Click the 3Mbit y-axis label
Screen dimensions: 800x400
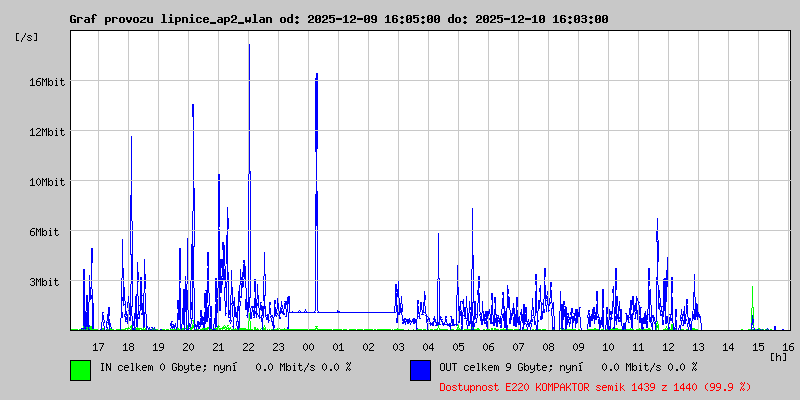pyautogui.click(x=44, y=282)
